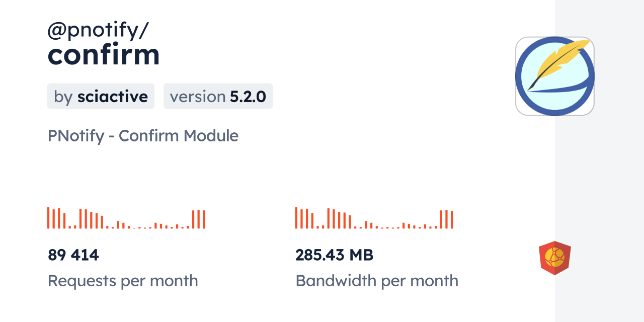
Task: Click the Requests per month label
Action: coord(123,281)
